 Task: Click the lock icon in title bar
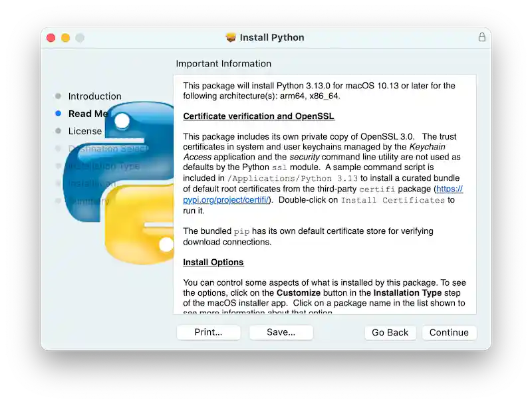pyautogui.click(x=481, y=38)
